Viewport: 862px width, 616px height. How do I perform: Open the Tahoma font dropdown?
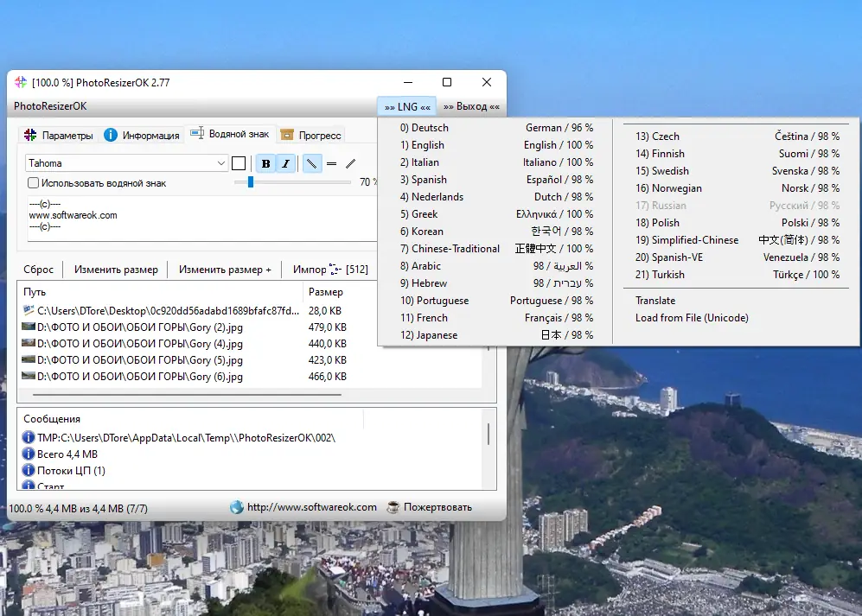(220, 163)
